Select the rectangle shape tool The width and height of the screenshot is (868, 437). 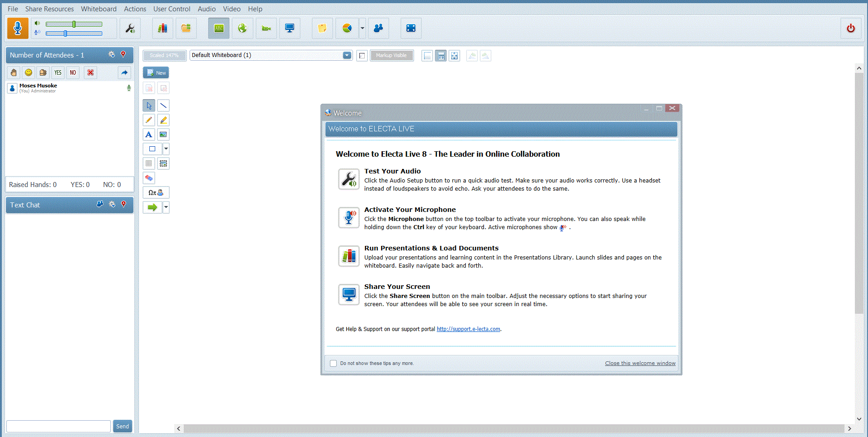(153, 149)
